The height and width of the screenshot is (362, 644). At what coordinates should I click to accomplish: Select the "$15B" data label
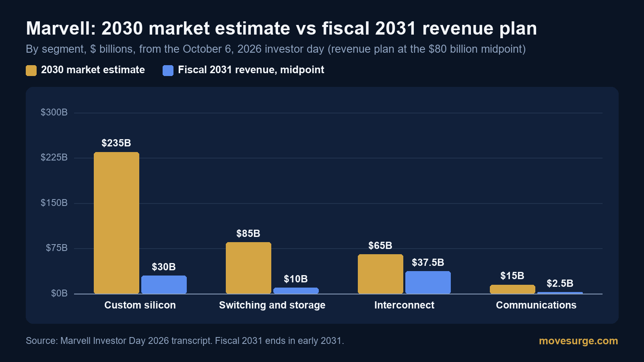(x=512, y=276)
